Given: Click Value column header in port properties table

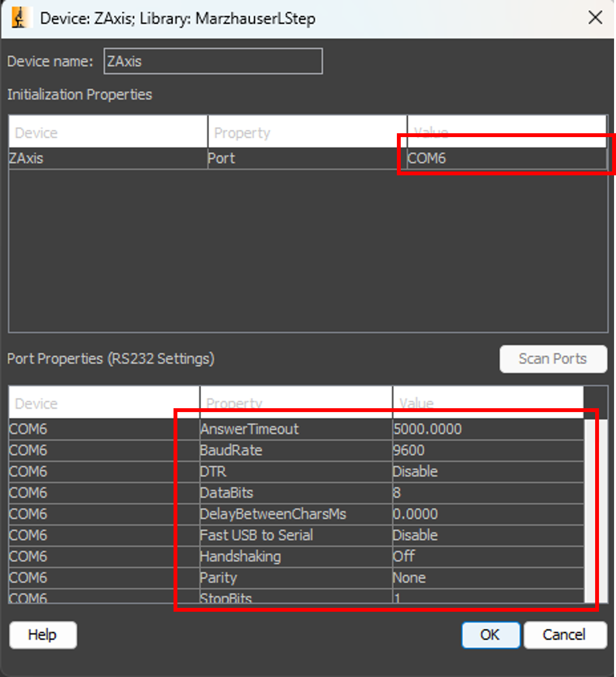Looking at the screenshot, I should coord(488,402).
